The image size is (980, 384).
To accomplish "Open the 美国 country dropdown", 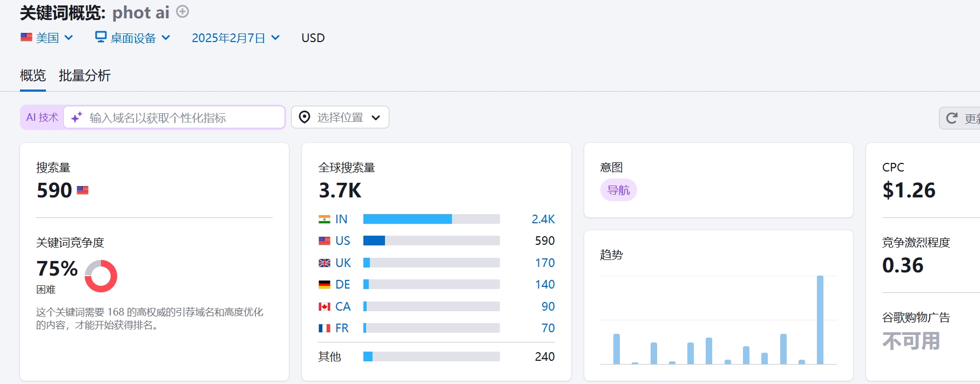I will point(47,38).
